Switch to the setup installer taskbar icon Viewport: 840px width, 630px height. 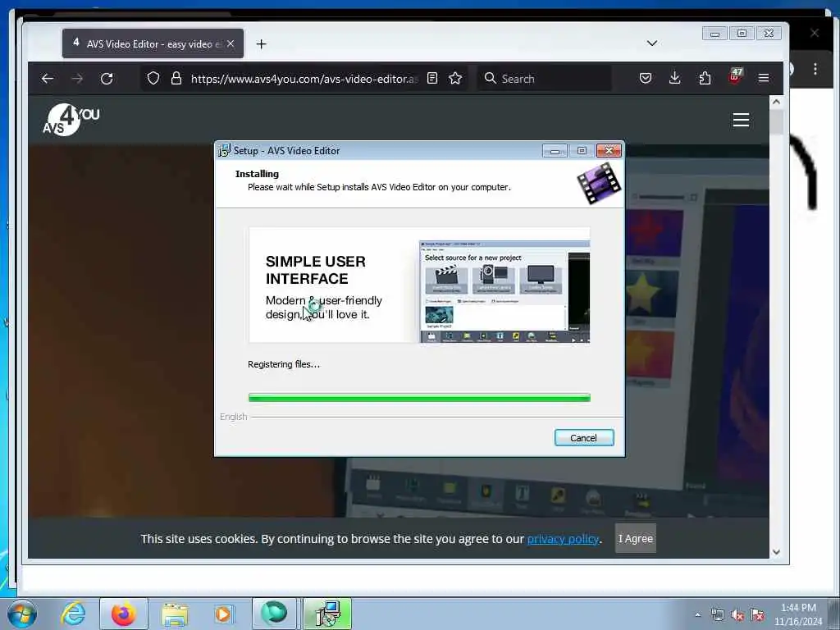pyautogui.click(x=327, y=614)
